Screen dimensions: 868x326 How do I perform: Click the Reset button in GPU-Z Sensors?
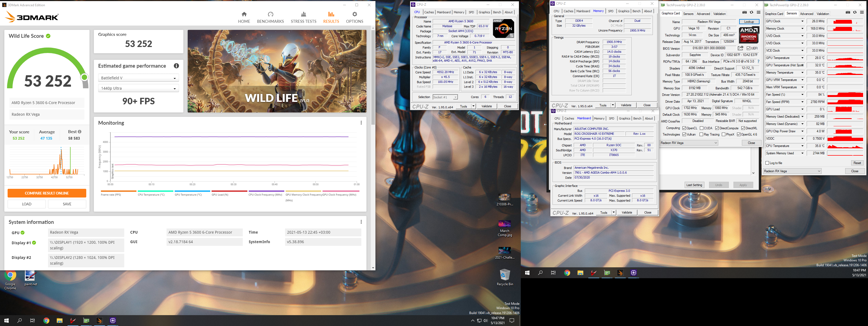pyautogui.click(x=857, y=163)
